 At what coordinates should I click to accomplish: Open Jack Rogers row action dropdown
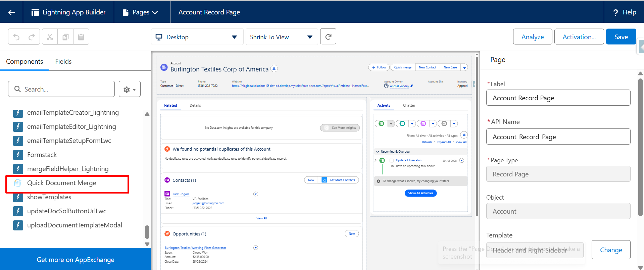[256, 194]
